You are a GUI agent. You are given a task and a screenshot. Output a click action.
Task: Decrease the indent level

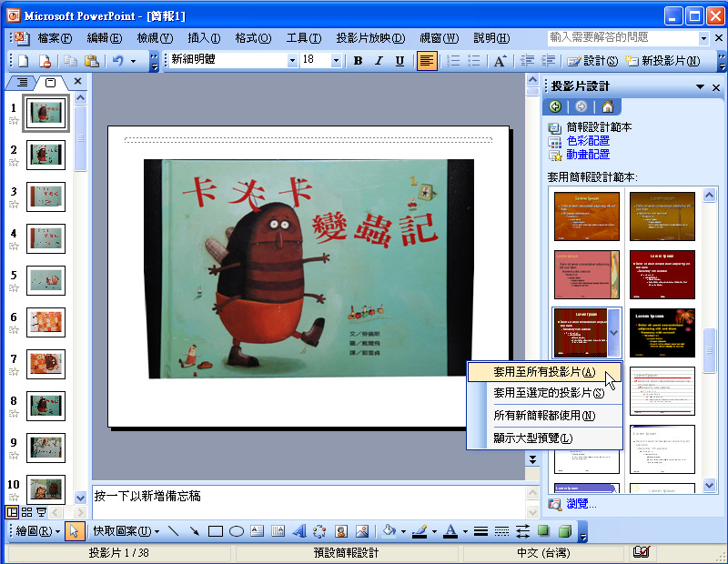pos(527,61)
